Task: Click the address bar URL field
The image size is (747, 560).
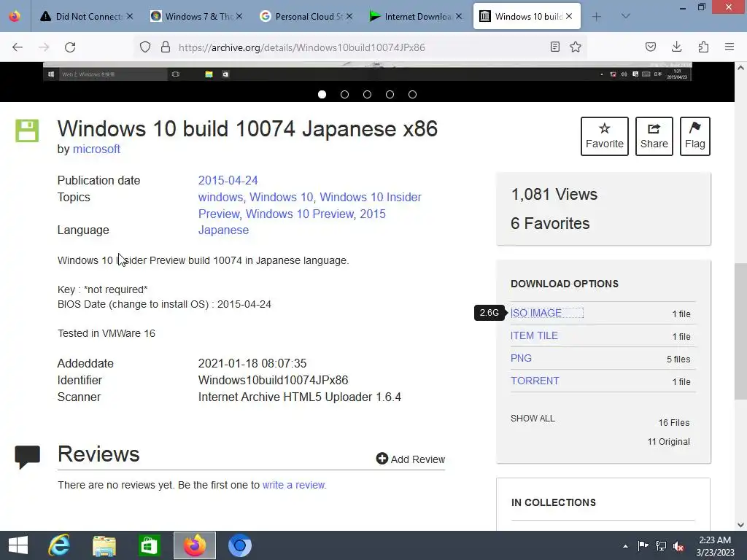Action: (x=362, y=47)
